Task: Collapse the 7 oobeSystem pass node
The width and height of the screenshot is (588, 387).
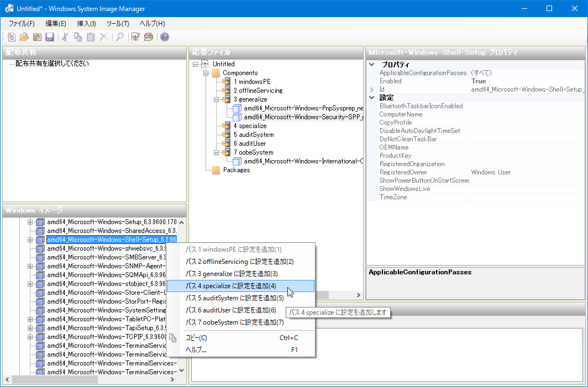Action: click(x=217, y=152)
